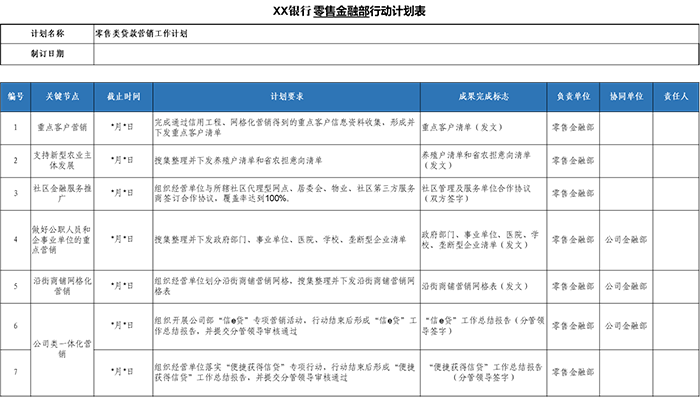Click the 截止时间 column header
The image size is (700, 397).
click(x=123, y=96)
